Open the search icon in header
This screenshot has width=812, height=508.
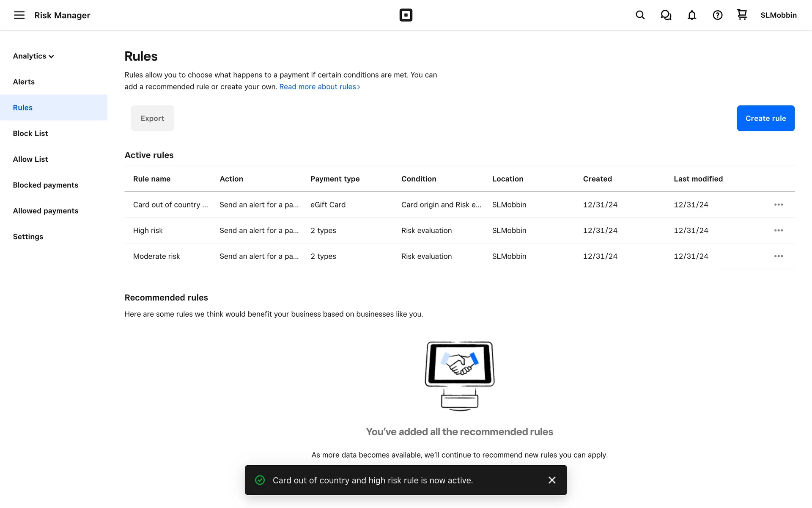click(x=640, y=15)
